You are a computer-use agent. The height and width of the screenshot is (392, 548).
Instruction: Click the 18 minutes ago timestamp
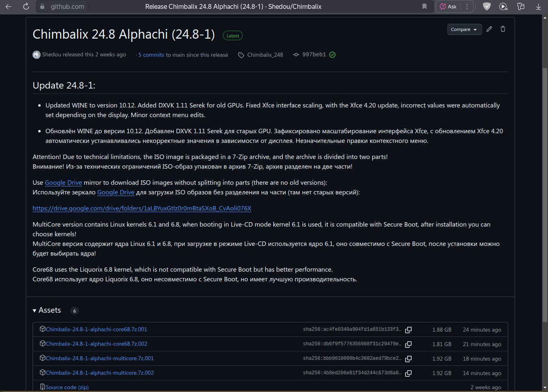click(482, 359)
